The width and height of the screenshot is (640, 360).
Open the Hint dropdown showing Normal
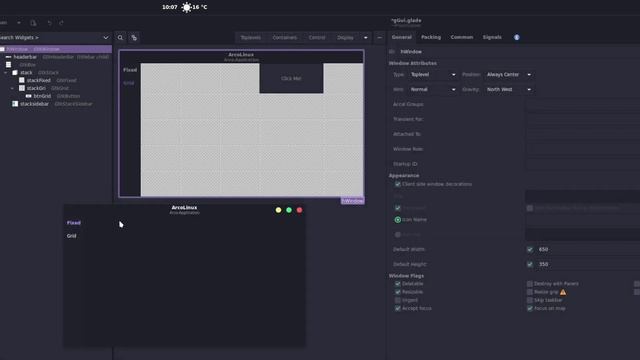coord(433,89)
